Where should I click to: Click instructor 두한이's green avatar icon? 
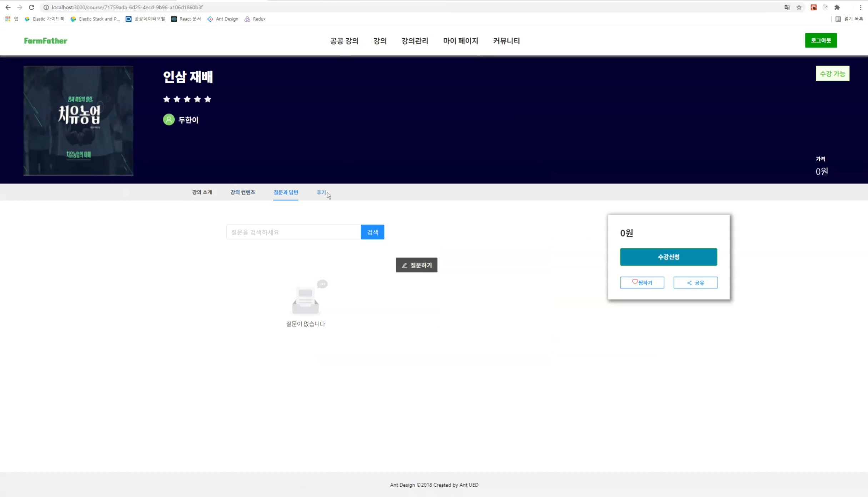click(169, 120)
